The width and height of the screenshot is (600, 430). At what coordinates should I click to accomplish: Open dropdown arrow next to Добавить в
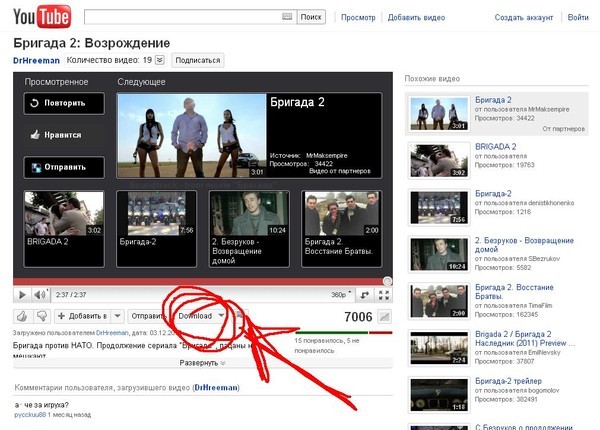click(x=117, y=316)
